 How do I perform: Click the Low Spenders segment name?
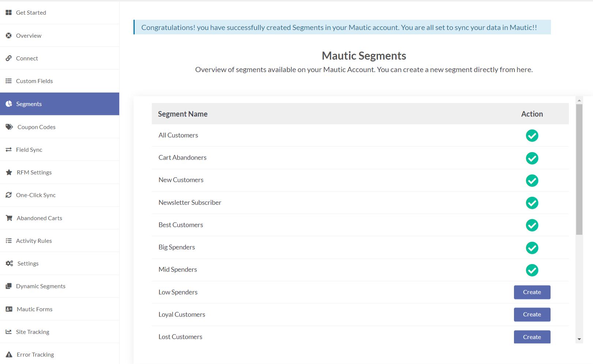click(x=178, y=292)
